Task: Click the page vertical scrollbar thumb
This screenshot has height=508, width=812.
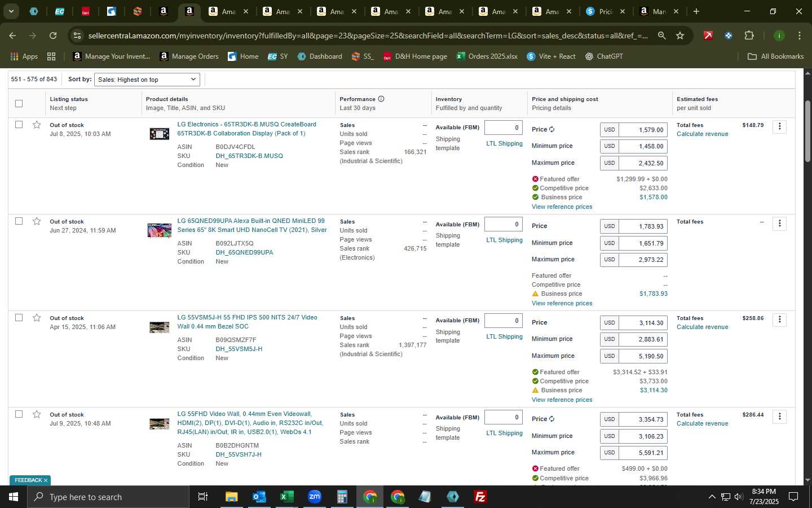Action: pyautogui.click(x=807, y=130)
